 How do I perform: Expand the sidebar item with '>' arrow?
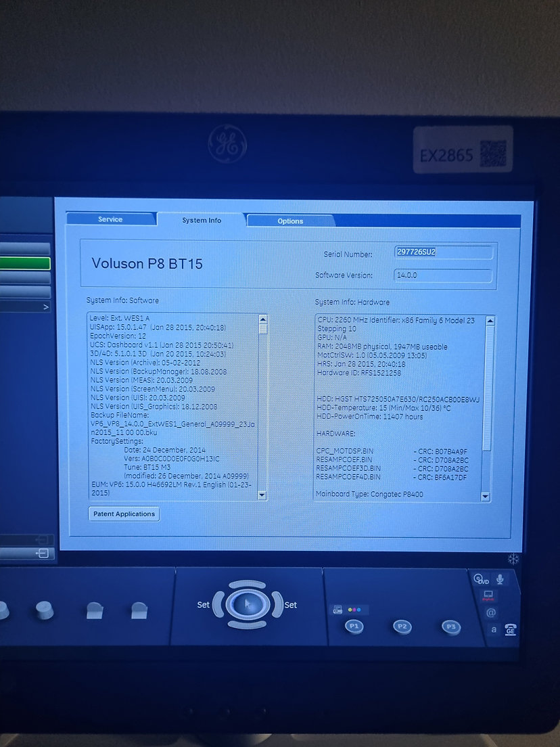tap(45, 307)
